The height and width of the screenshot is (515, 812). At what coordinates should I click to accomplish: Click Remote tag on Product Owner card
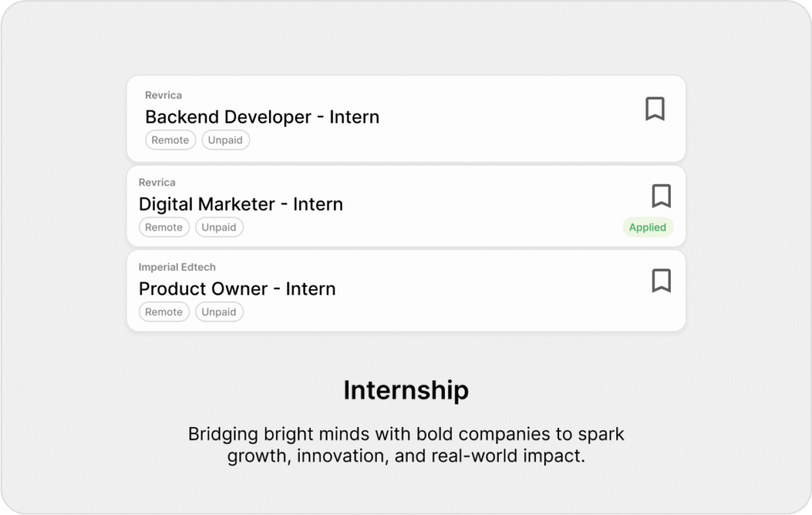tap(164, 312)
